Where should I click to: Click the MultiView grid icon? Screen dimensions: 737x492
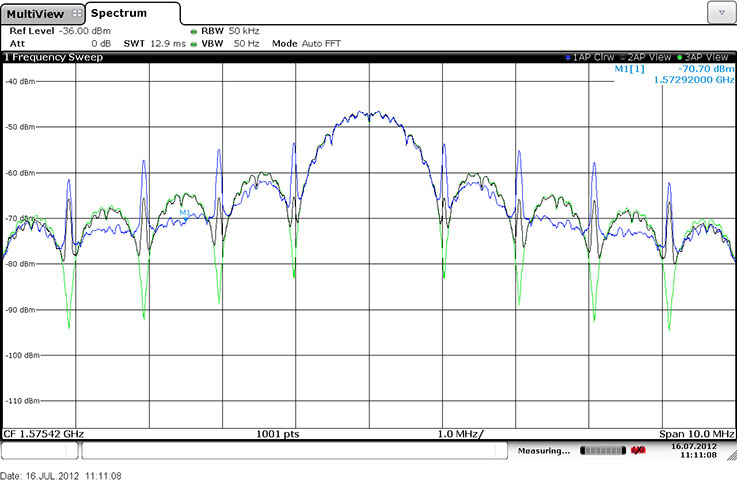[x=77, y=13]
